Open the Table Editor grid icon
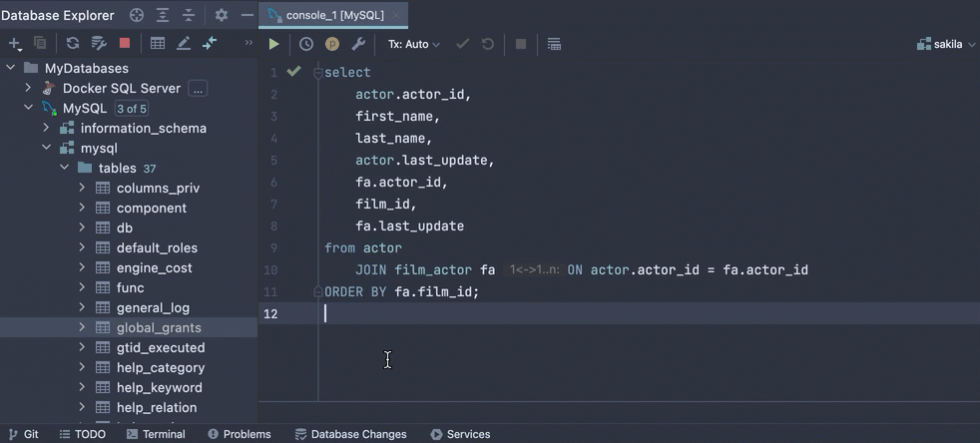Viewport: 980px width, 443px height. click(x=158, y=43)
